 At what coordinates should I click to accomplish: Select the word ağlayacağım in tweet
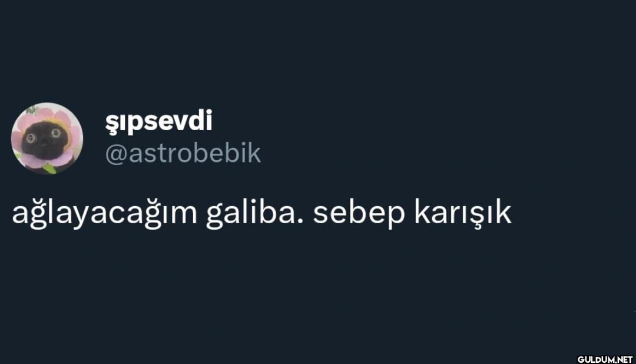(105, 213)
